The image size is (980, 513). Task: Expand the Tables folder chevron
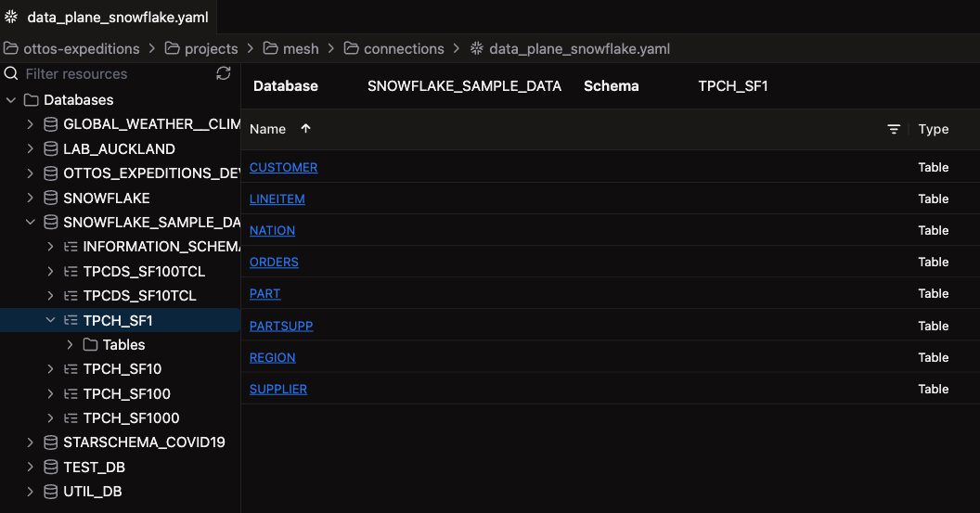(70, 345)
